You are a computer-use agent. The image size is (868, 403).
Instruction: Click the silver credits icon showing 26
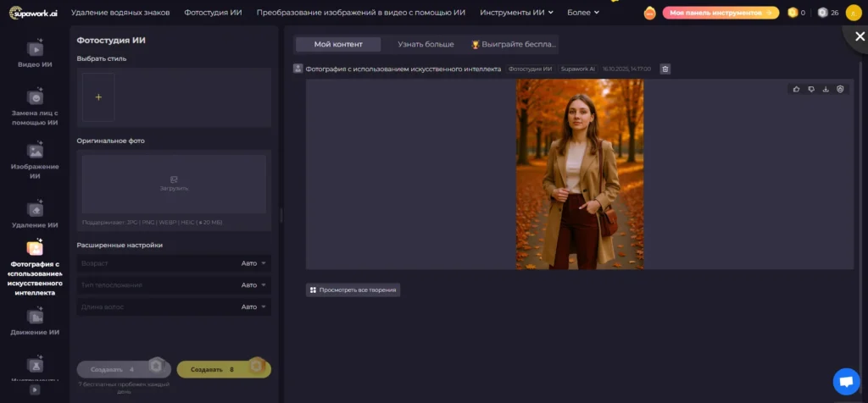[822, 12]
